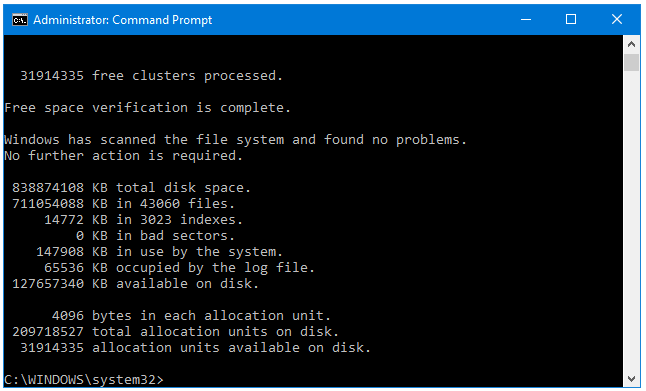Minimize the Command Prompt window
646x391 pixels.
(x=526, y=19)
